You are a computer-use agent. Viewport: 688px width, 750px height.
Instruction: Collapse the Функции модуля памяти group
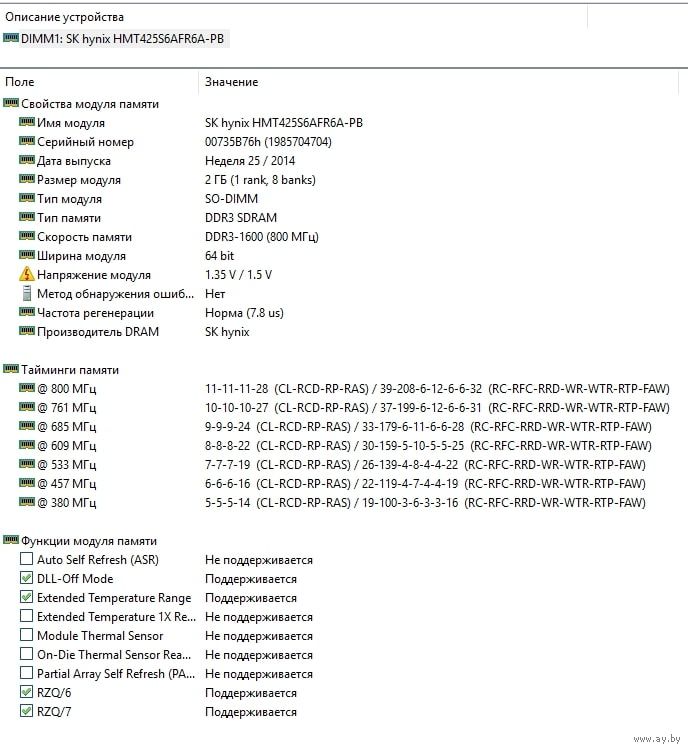point(11,541)
